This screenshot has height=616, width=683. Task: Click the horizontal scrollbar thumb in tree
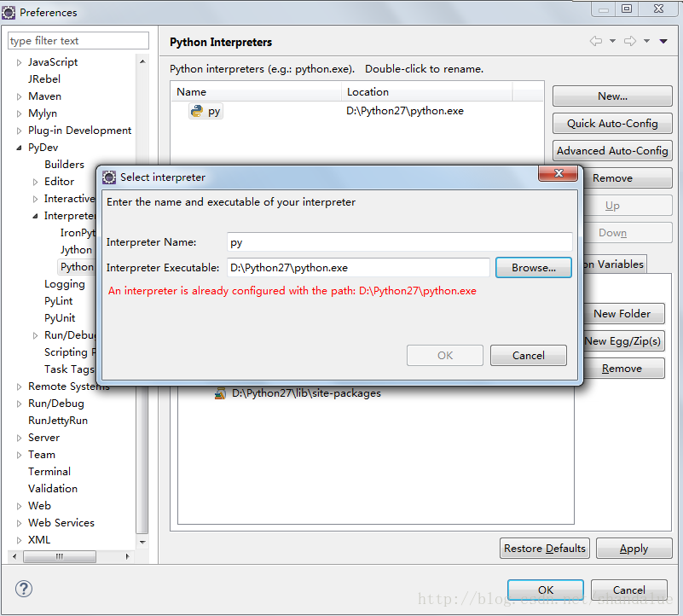tap(60, 556)
